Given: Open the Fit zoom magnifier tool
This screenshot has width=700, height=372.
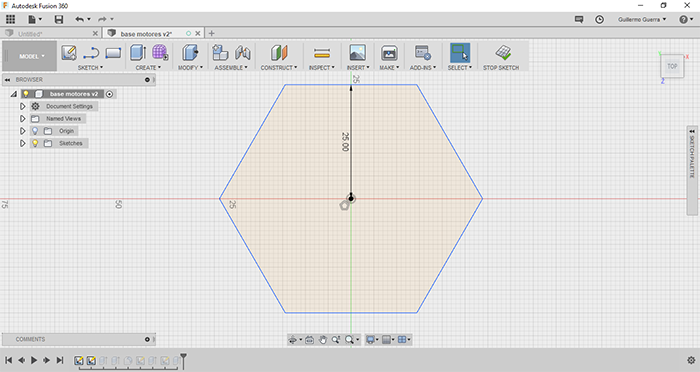Looking at the screenshot, I should (349, 340).
